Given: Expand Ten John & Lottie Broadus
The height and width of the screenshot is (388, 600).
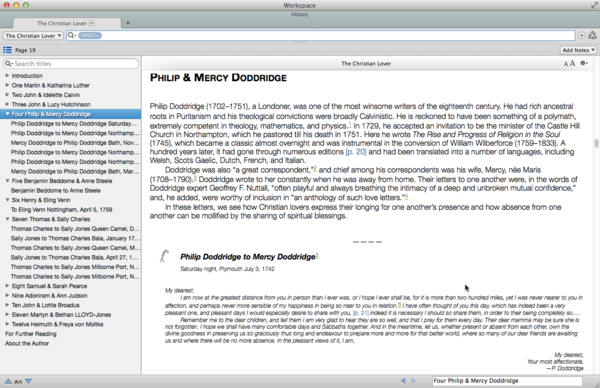Looking at the screenshot, I should (7, 305).
